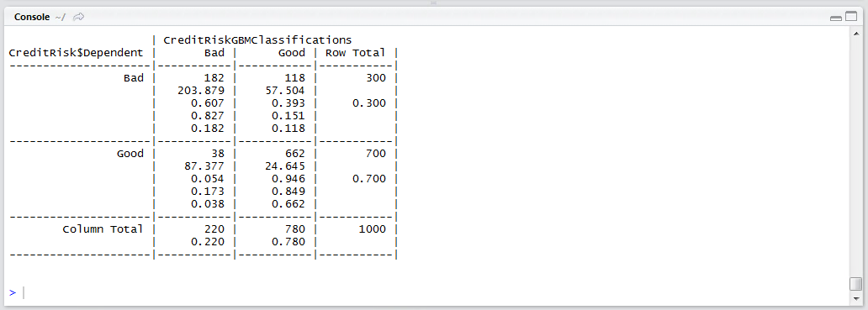Click the pane splitter grip above Console
Screen dimensions: 868x310
(433, 3)
